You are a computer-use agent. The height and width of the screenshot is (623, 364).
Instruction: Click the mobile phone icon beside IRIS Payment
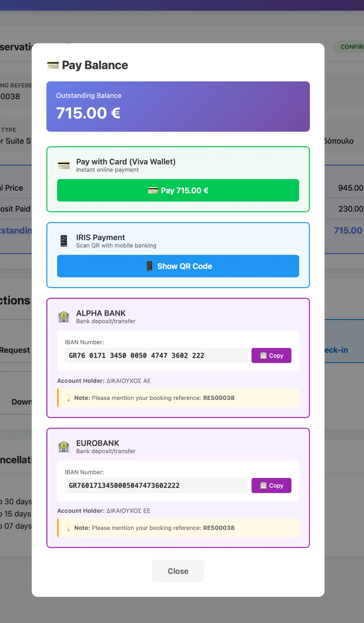[64, 241]
